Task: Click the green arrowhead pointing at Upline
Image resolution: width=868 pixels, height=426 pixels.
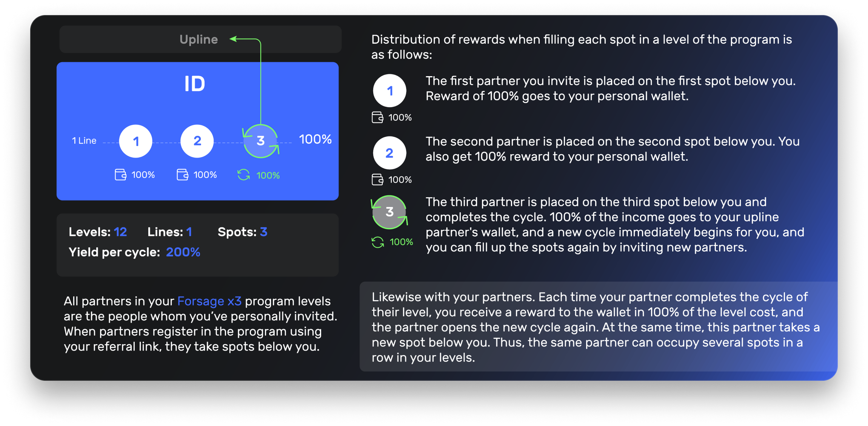Action: coord(234,38)
